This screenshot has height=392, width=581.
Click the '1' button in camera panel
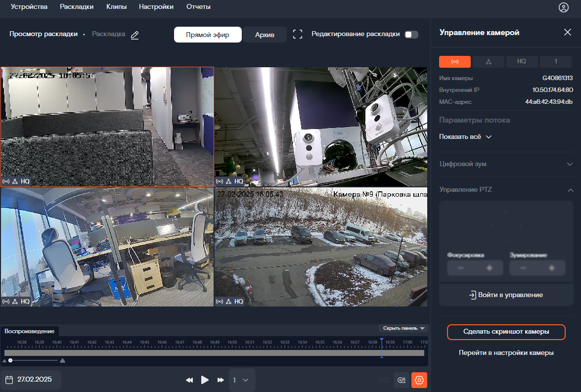(555, 61)
